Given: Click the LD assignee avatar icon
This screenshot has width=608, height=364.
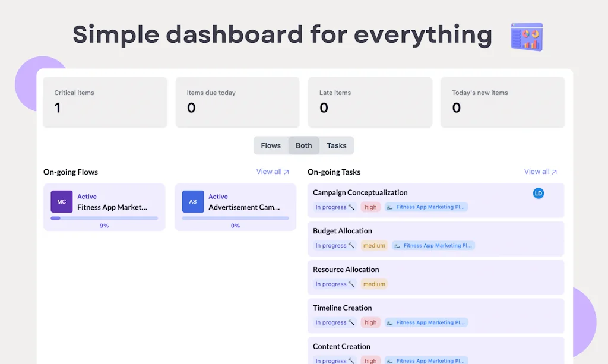Looking at the screenshot, I should [x=539, y=193].
